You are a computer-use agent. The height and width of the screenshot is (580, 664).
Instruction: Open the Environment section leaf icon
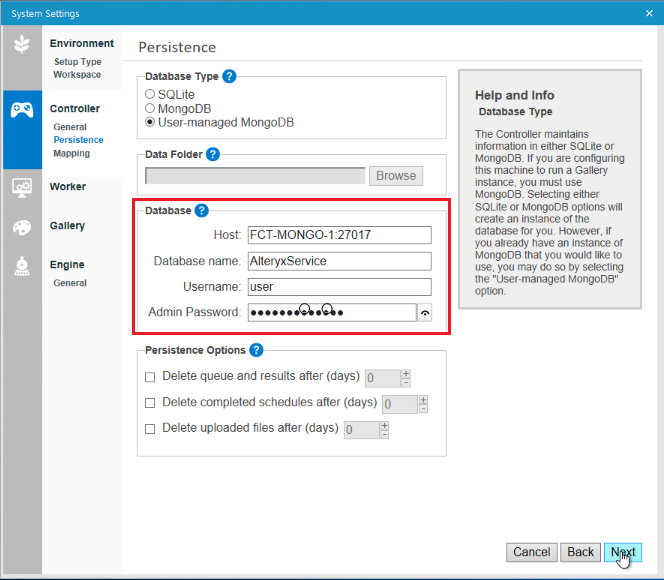click(x=22, y=44)
